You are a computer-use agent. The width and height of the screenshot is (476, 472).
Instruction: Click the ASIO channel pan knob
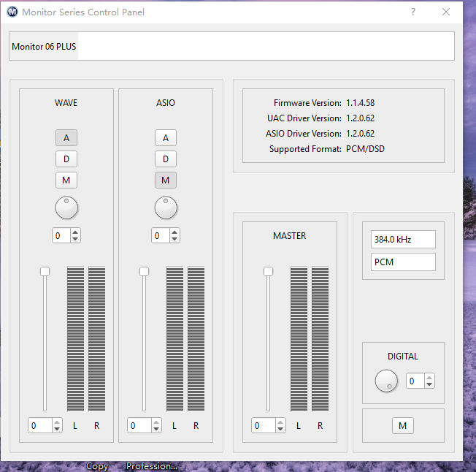click(166, 208)
